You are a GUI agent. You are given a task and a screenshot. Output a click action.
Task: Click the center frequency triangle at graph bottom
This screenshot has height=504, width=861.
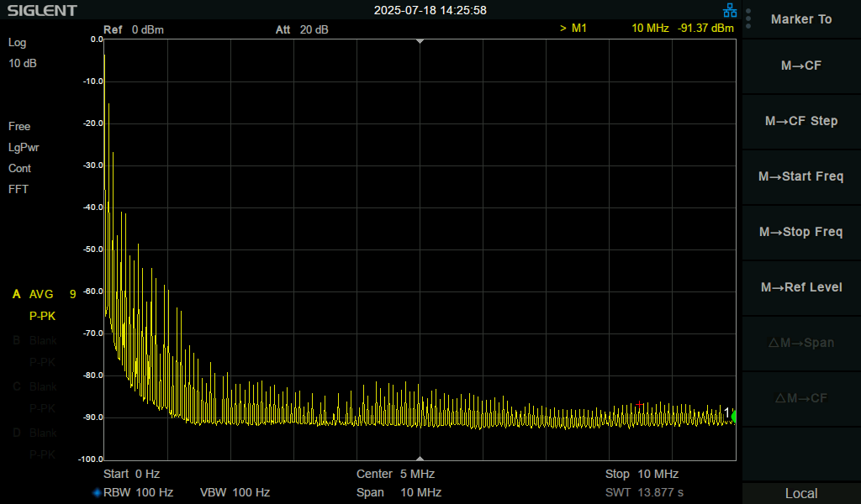[420, 458]
